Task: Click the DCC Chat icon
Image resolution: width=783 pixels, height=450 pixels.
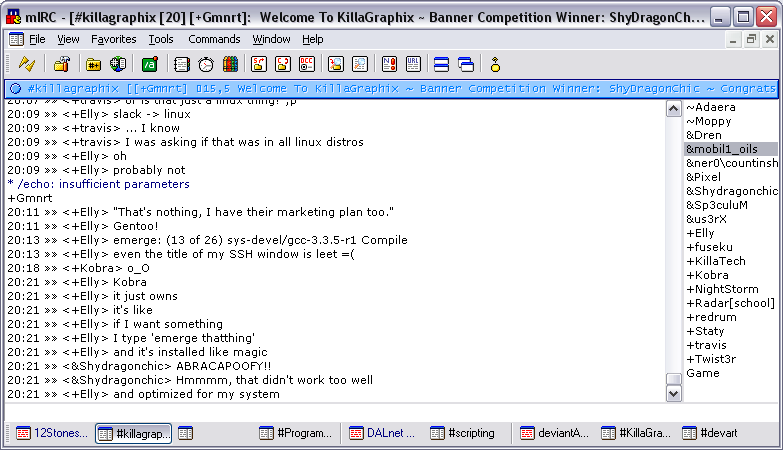Action: point(283,64)
